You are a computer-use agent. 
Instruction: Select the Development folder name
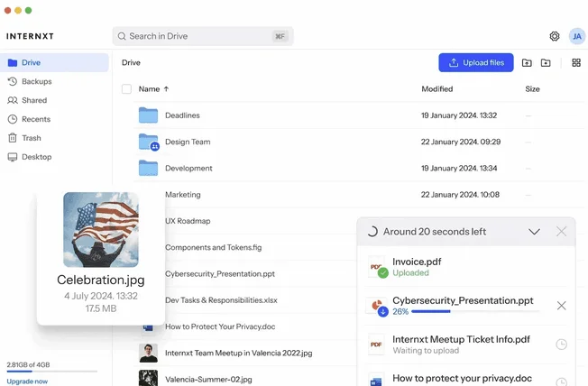188,168
